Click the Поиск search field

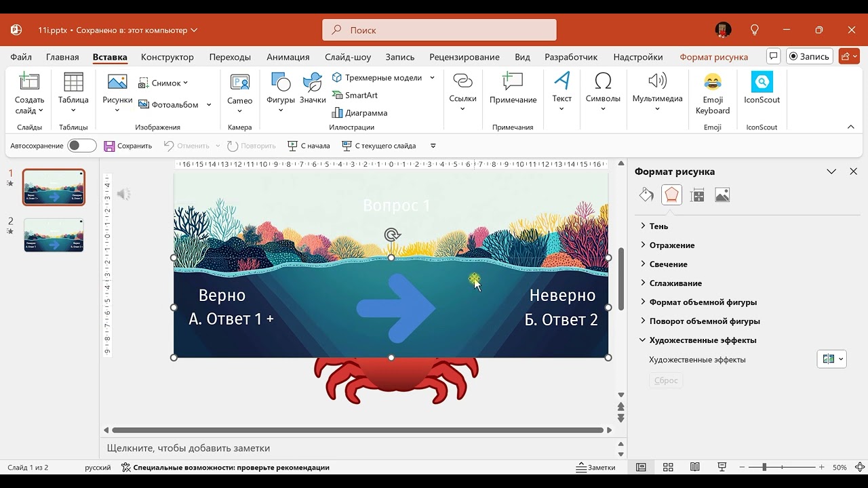pyautogui.click(x=439, y=30)
